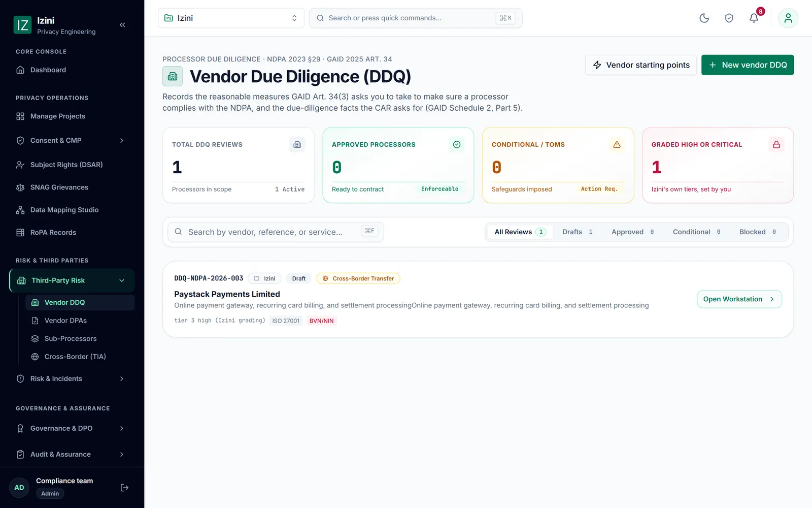Viewport: 812px width, 508px height.
Task: Click Vendor starting points button
Action: click(x=641, y=65)
